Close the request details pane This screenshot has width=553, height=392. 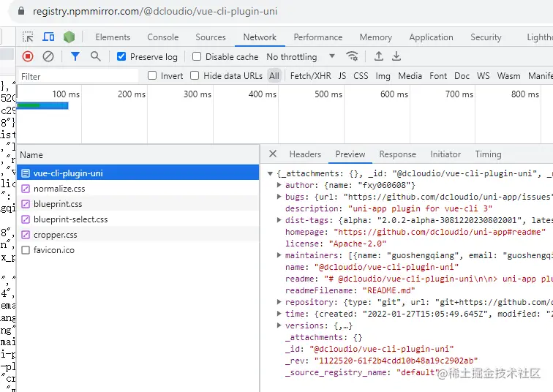[273, 154]
